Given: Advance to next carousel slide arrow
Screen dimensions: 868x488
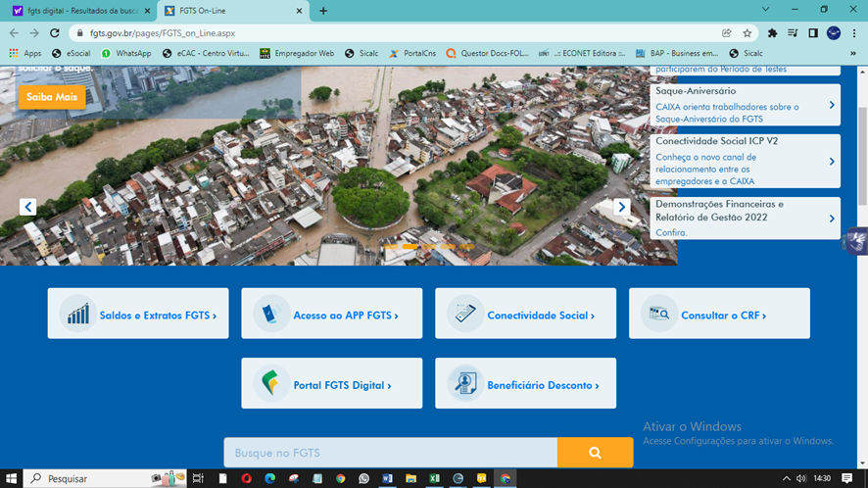Looking at the screenshot, I should pos(621,207).
